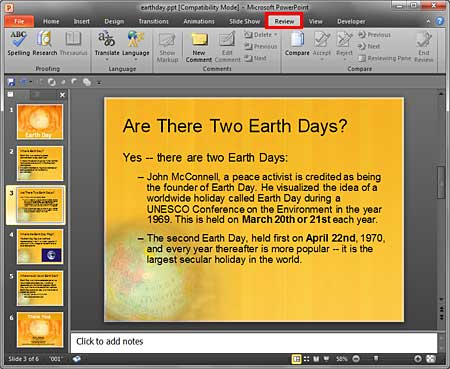
Task: Open the Research pane
Action: pyautogui.click(x=45, y=43)
